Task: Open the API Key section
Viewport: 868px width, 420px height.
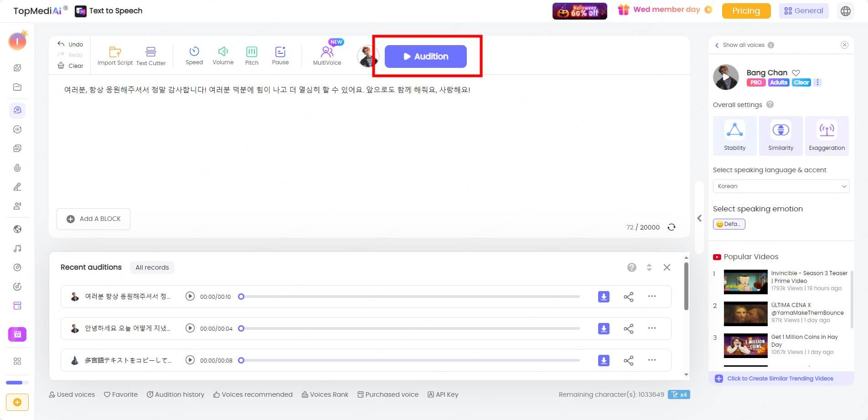Action: [443, 394]
